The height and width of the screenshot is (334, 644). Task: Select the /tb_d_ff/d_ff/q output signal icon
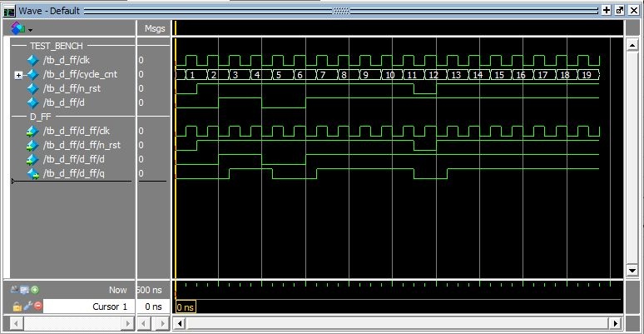tap(33, 173)
